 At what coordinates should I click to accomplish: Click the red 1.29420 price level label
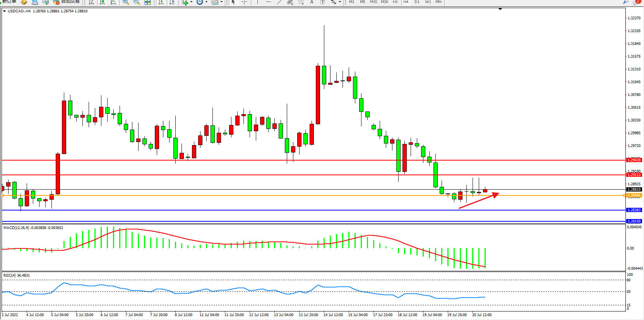(634, 160)
